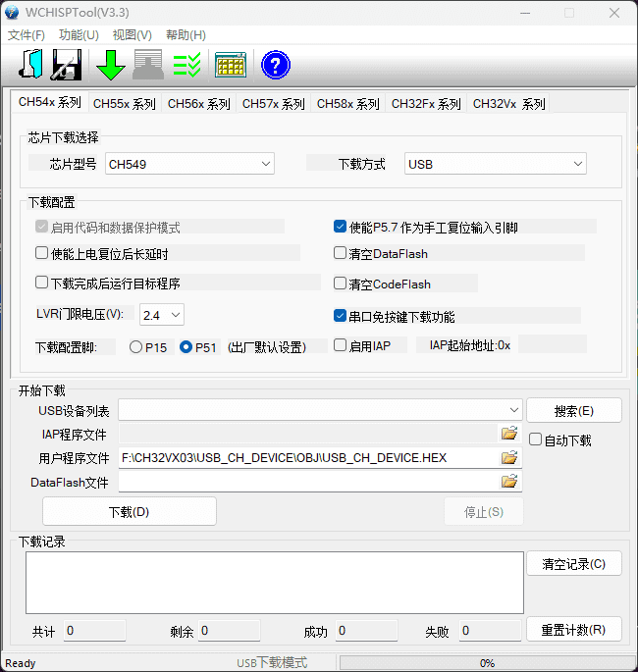
Task: Toggle the 自动下载 checkbox
Action: point(535,439)
